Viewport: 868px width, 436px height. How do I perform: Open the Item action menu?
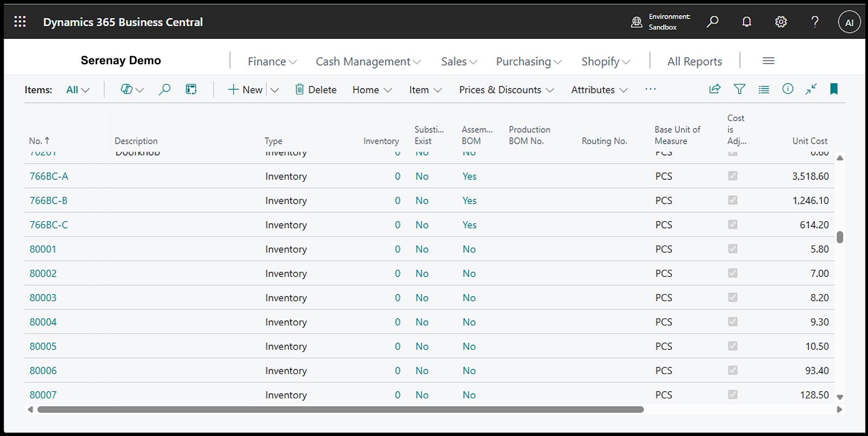pos(425,90)
